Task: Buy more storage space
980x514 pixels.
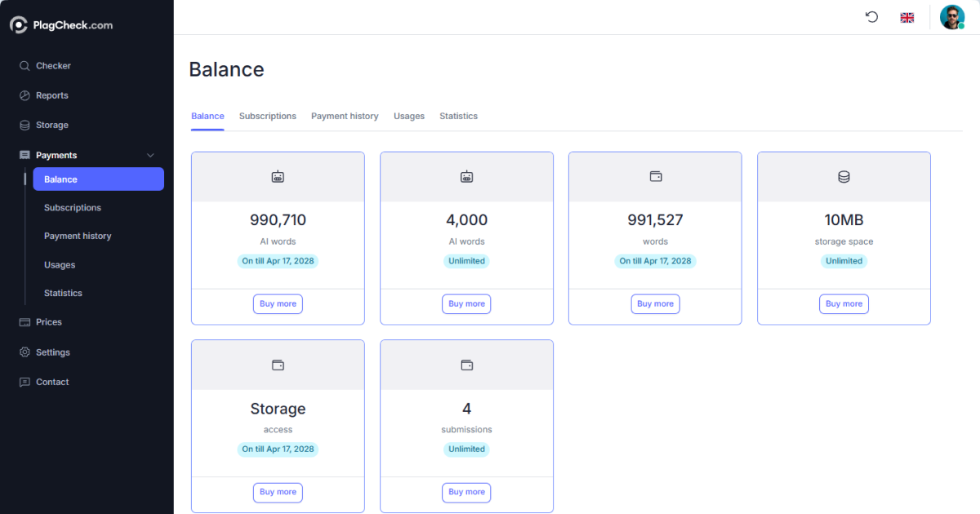Action: (844, 304)
